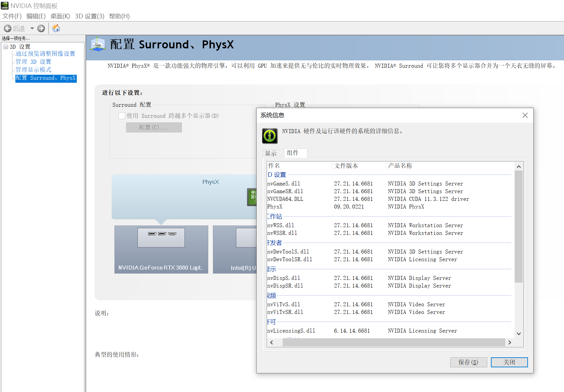Click the horizontal scrollbar left arrow

coord(272,342)
